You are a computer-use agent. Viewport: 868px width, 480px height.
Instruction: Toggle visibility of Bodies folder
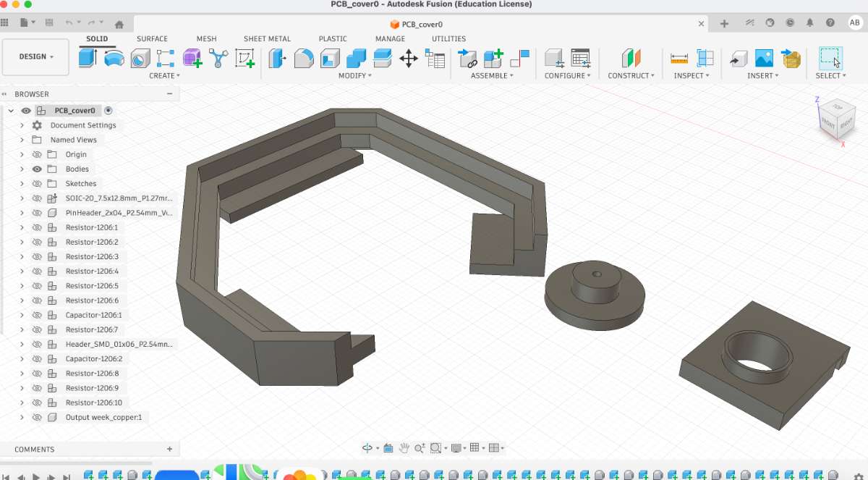click(x=37, y=169)
